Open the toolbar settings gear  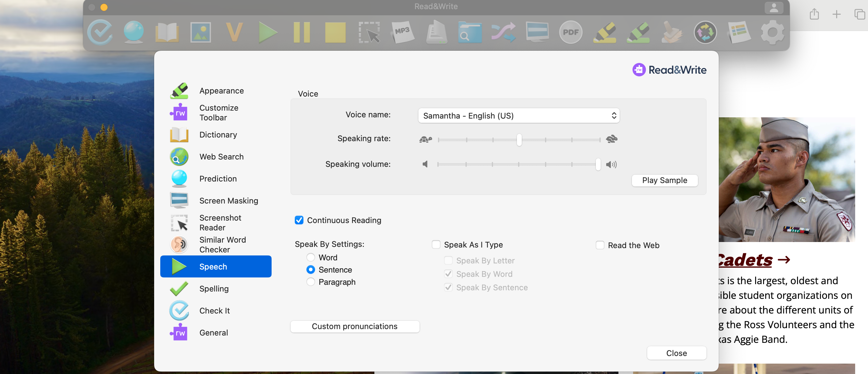(772, 32)
